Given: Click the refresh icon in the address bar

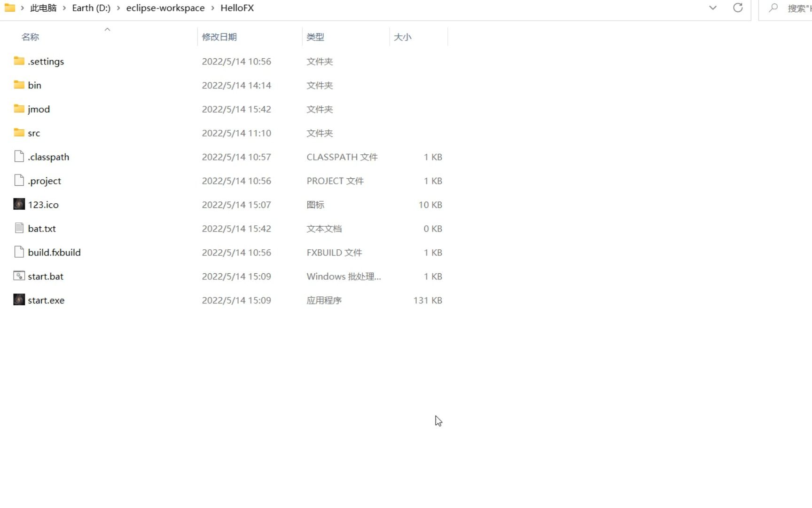Looking at the screenshot, I should coord(737,8).
